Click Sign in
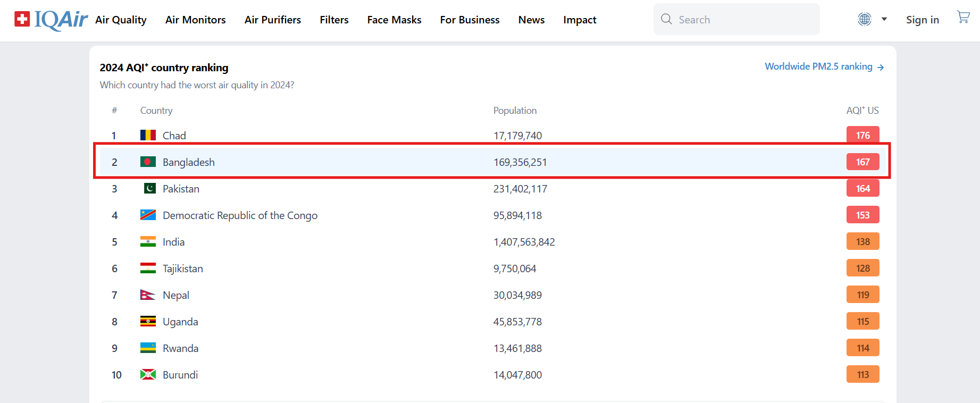Image resolution: width=980 pixels, height=403 pixels. tap(923, 20)
